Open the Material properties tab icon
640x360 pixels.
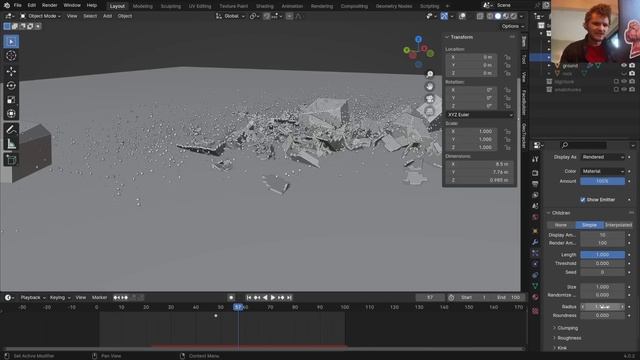[x=535, y=297]
